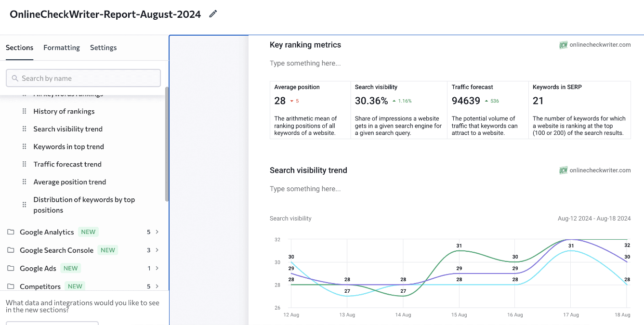The width and height of the screenshot is (644, 325).
Task: Click the Search by name field
Action: pos(83,78)
